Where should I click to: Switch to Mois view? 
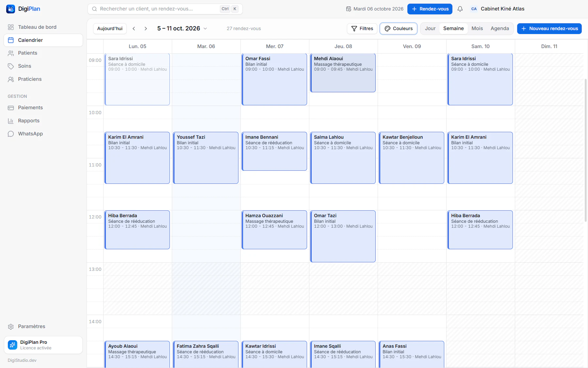477,28
